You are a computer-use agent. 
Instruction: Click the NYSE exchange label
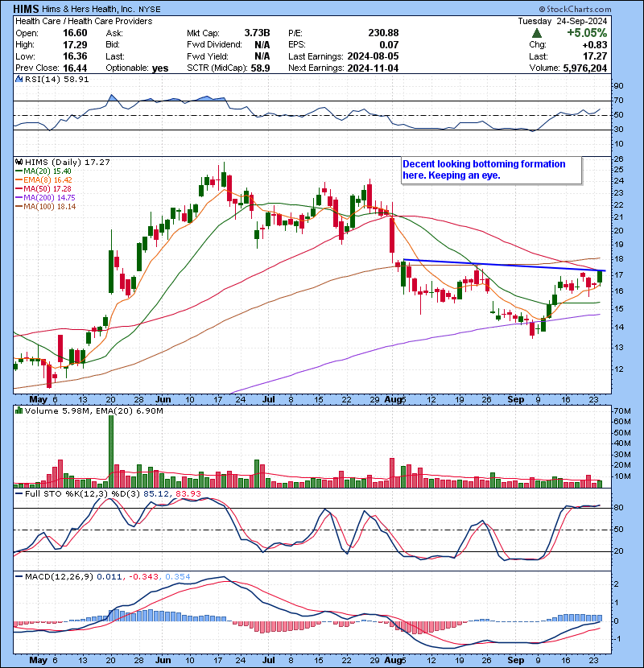pos(150,10)
